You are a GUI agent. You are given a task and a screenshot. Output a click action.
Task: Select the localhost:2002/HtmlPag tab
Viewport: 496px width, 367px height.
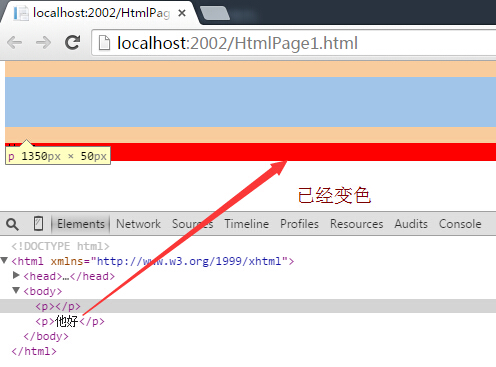100,13
